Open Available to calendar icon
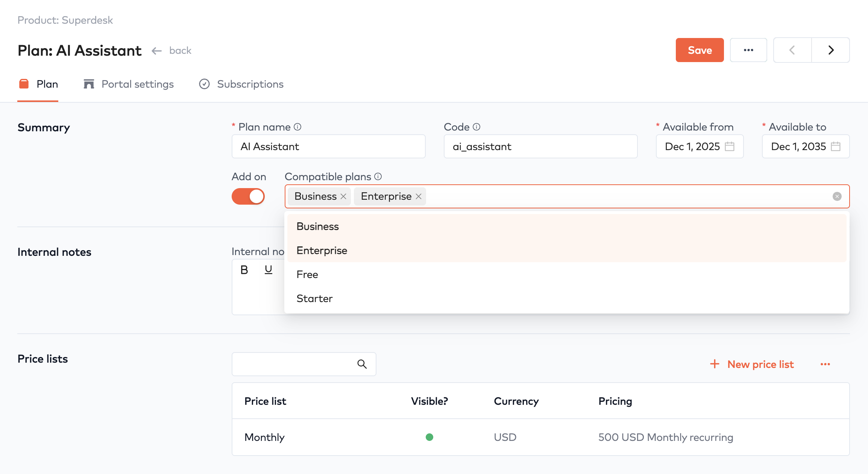The width and height of the screenshot is (868, 474). click(836, 146)
